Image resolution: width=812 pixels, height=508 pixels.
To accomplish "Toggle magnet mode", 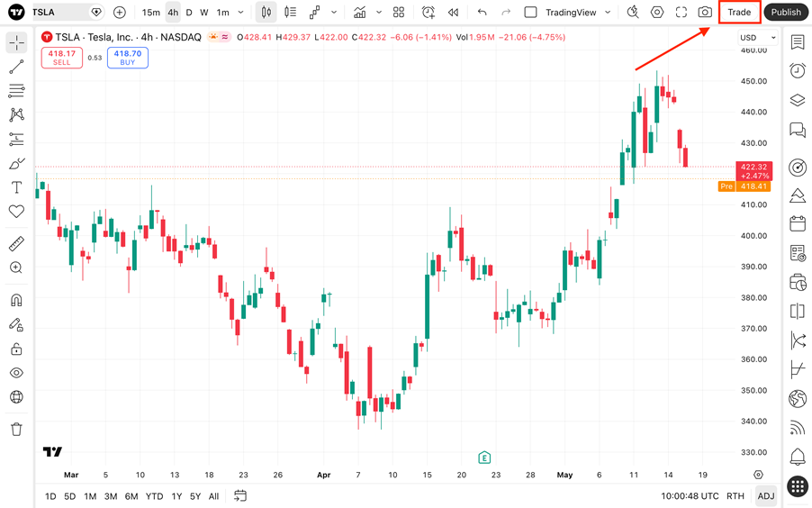I will click(x=16, y=300).
